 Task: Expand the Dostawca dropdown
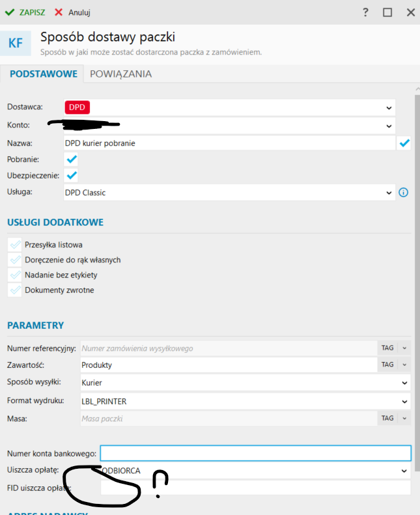point(389,108)
